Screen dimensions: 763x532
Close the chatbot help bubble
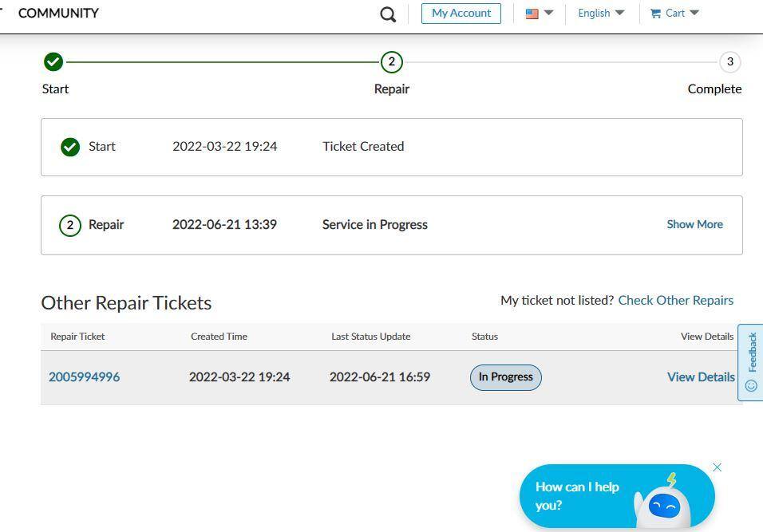[x=717, y=467]
